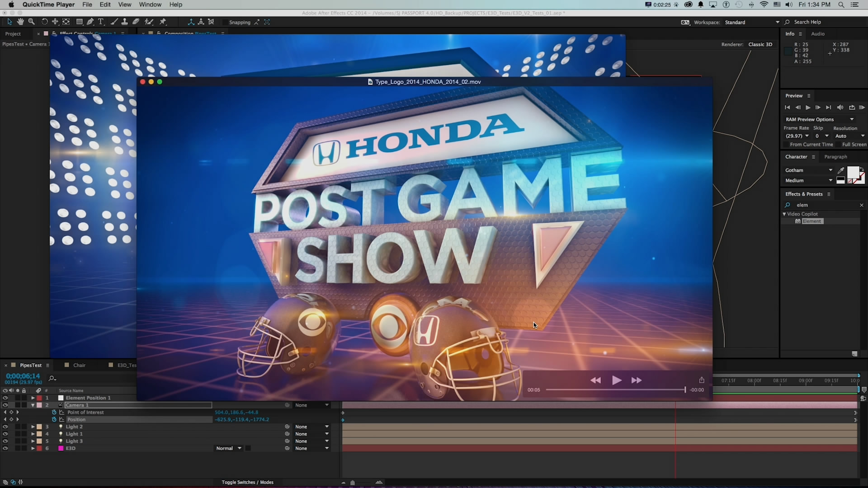Open the Window menu
Image resolution: width=868 pixels, height=488 pixels.
coord(150,5)
